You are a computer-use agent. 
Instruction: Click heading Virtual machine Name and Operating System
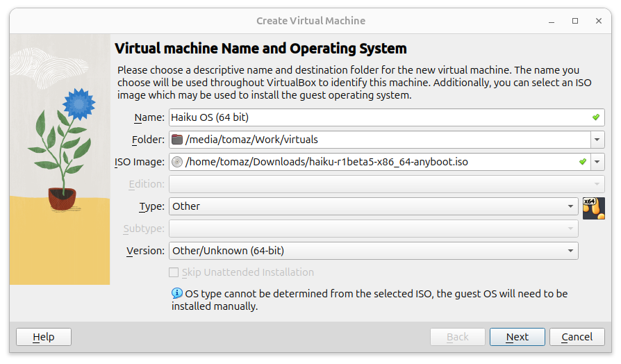pyautogui.click(x=260, y=49)
